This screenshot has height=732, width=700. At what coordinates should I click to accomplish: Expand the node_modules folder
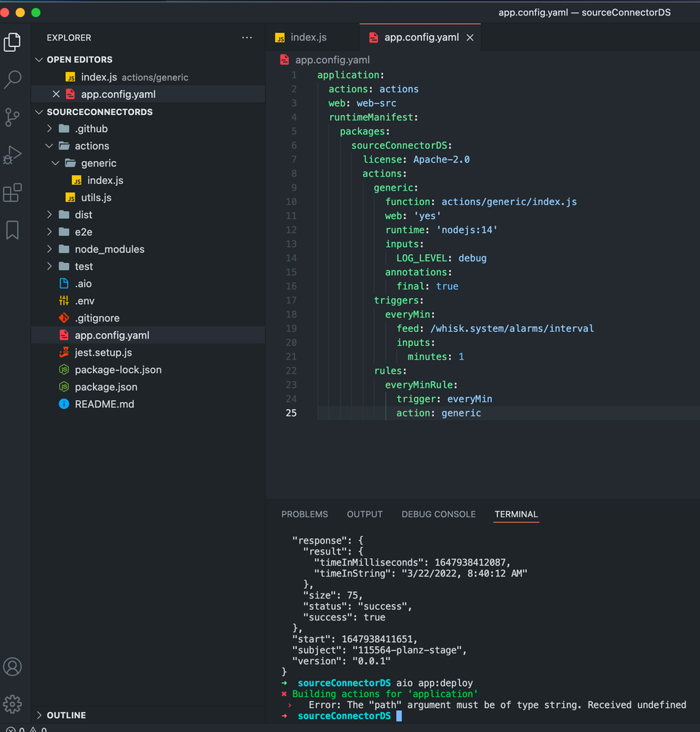pos(109,249)
